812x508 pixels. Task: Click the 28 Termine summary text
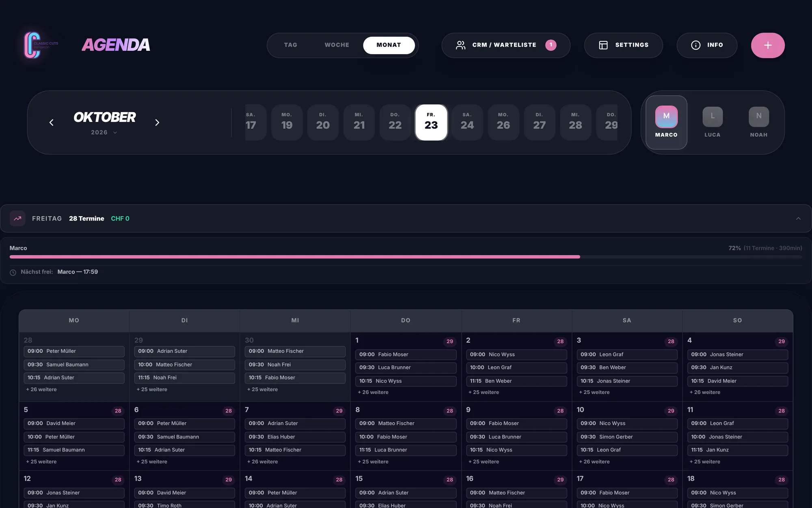click(x=86, y=219)
